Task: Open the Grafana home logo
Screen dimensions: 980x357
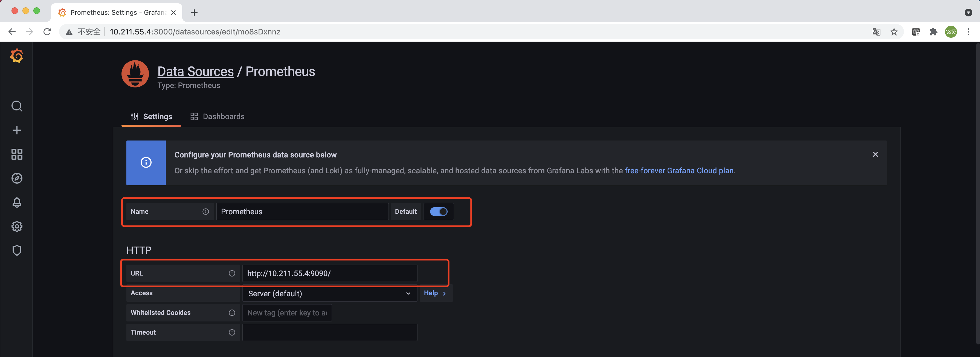Action: (17, 56)
